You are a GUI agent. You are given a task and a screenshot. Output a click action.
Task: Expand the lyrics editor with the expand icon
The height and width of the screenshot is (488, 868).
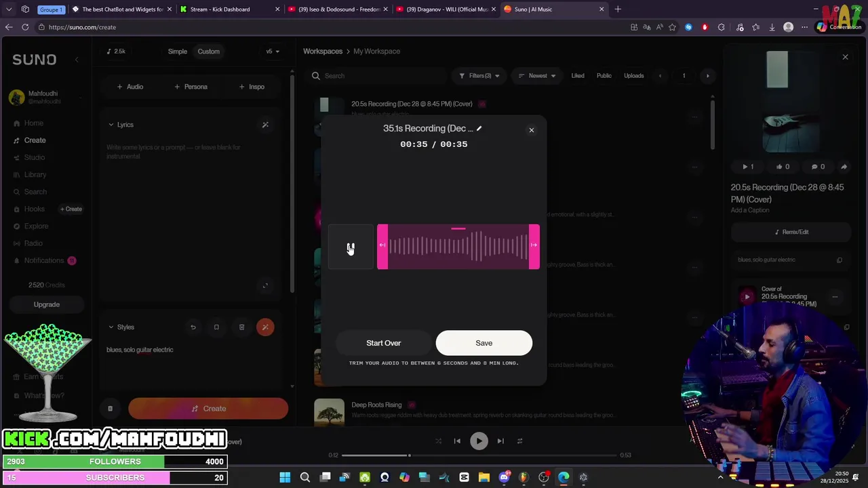coord(265,286)
